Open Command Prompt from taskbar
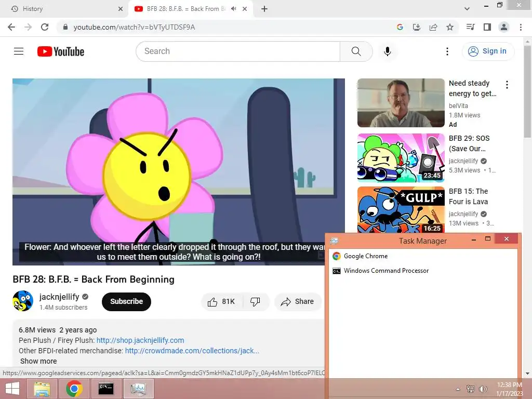Image resolution: width=532 pixels, height=399 pixels. (106, 389)
